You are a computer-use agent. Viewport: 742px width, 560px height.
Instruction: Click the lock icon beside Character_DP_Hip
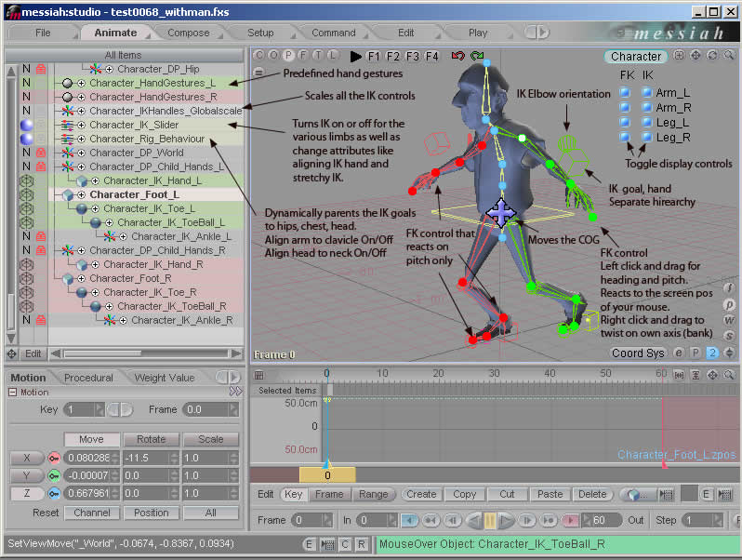41,69
